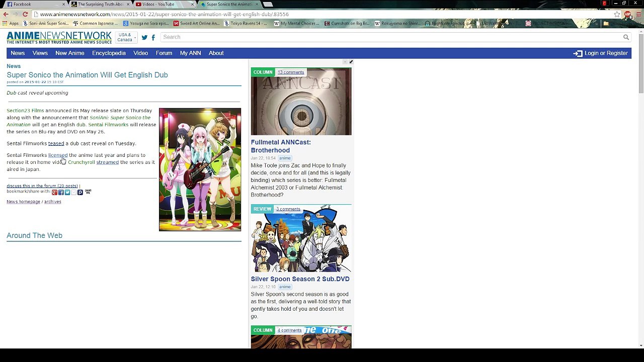Follow the 'licensed' link
Image resolution: width=644 pixels, height=362 pixels.
58,155
